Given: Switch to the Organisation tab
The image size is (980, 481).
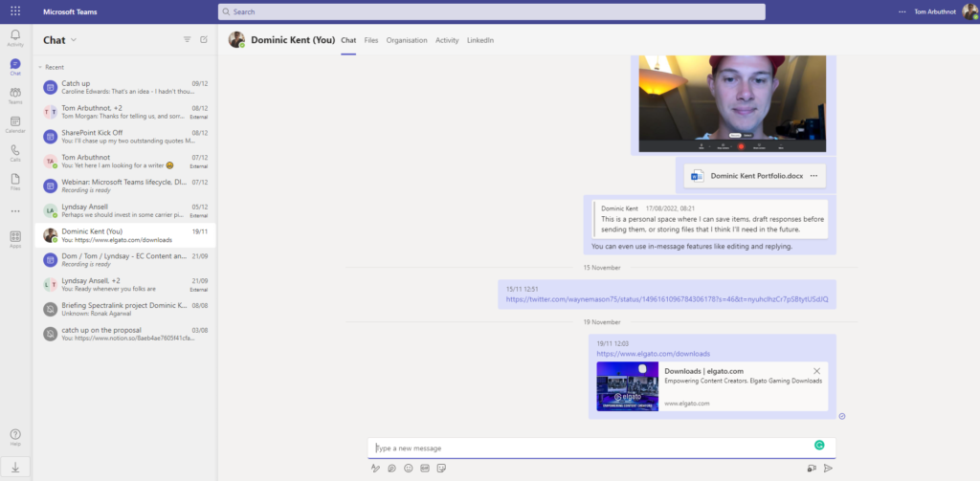Looking at the screenshot, I should (407, 40).
